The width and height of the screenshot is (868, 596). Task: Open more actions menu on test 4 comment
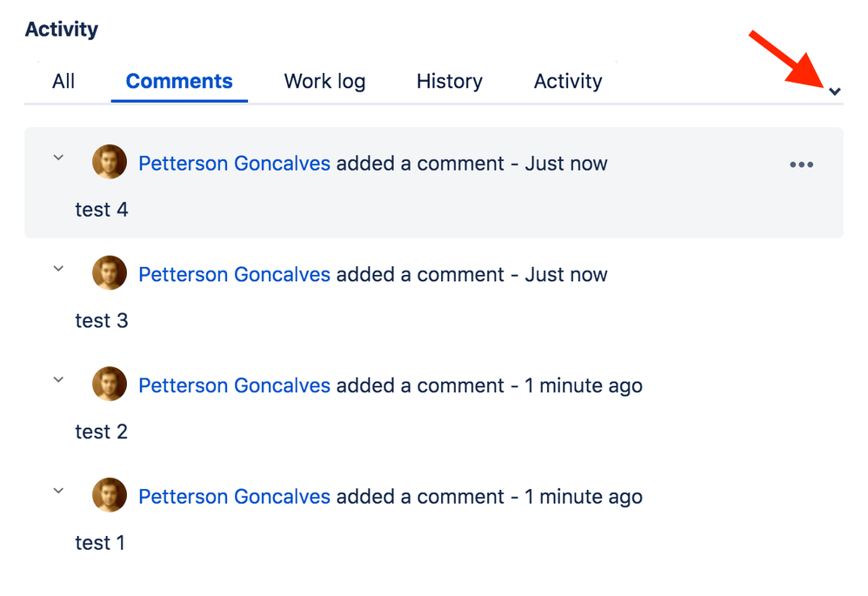[801, 164]
